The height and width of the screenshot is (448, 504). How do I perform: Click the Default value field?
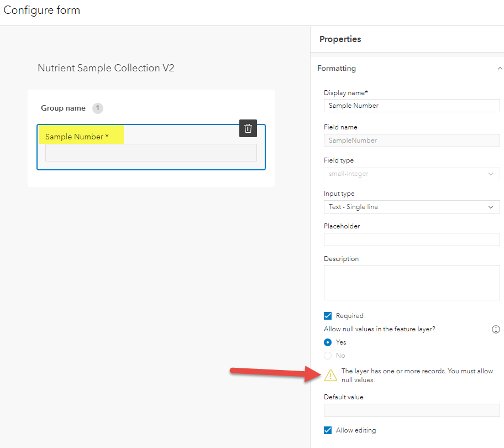412,410
